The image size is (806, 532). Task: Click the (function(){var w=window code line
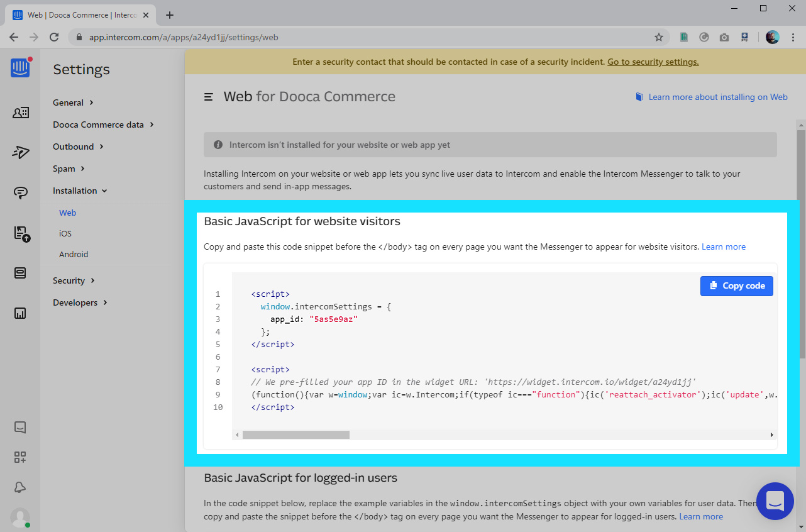(x=514, y=394)
